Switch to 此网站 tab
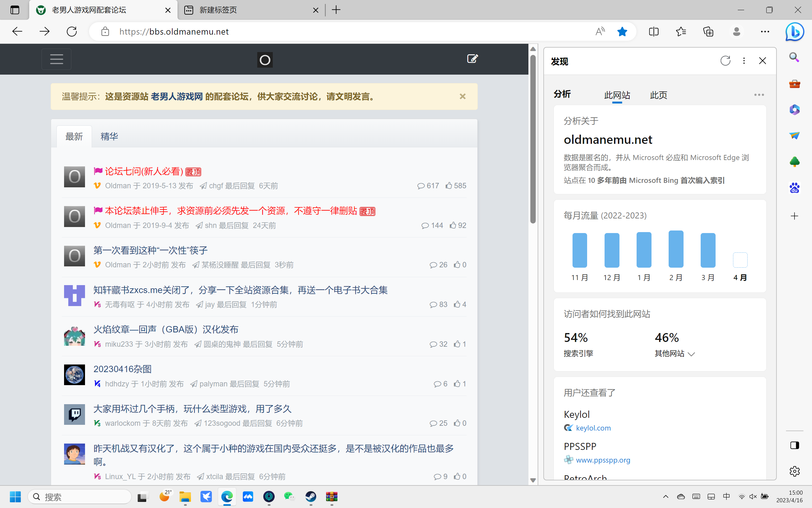 [617, 95]
